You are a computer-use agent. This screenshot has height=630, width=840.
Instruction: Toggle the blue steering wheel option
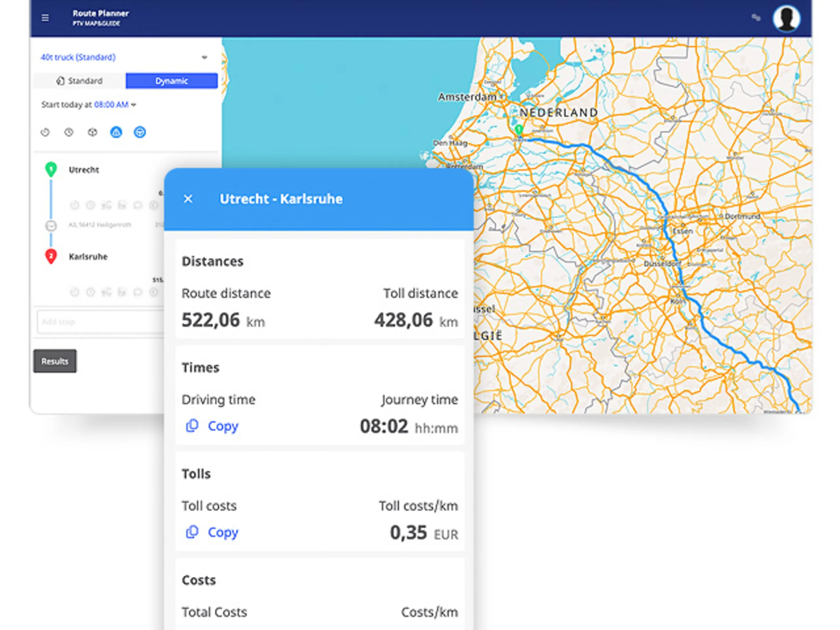click(x=140, y=132)
